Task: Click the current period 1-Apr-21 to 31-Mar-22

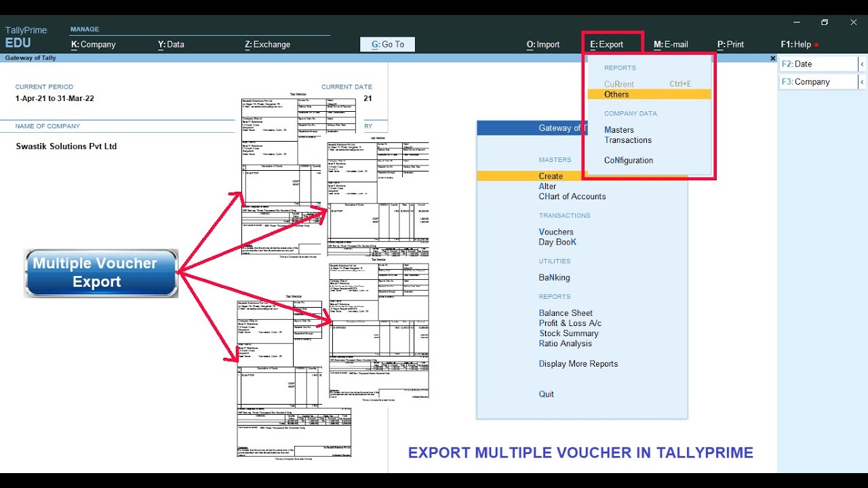Action: coord(55,98)
